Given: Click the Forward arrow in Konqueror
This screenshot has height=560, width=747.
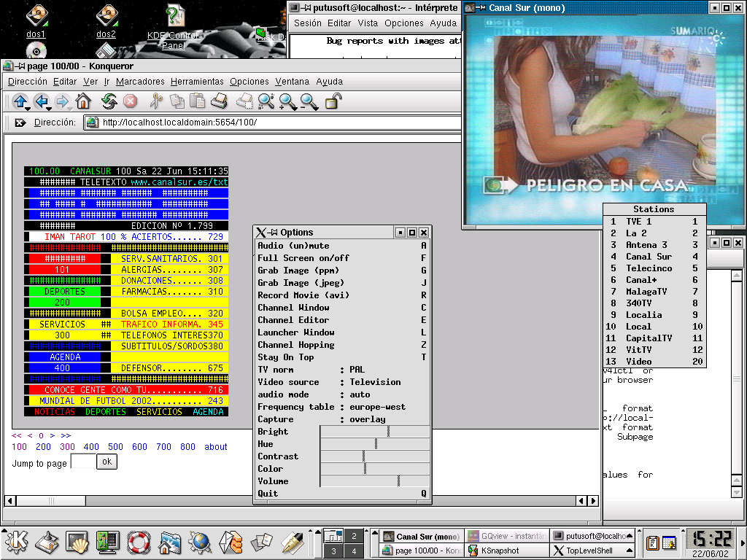Looking at the screenshot, I should 62,101.
